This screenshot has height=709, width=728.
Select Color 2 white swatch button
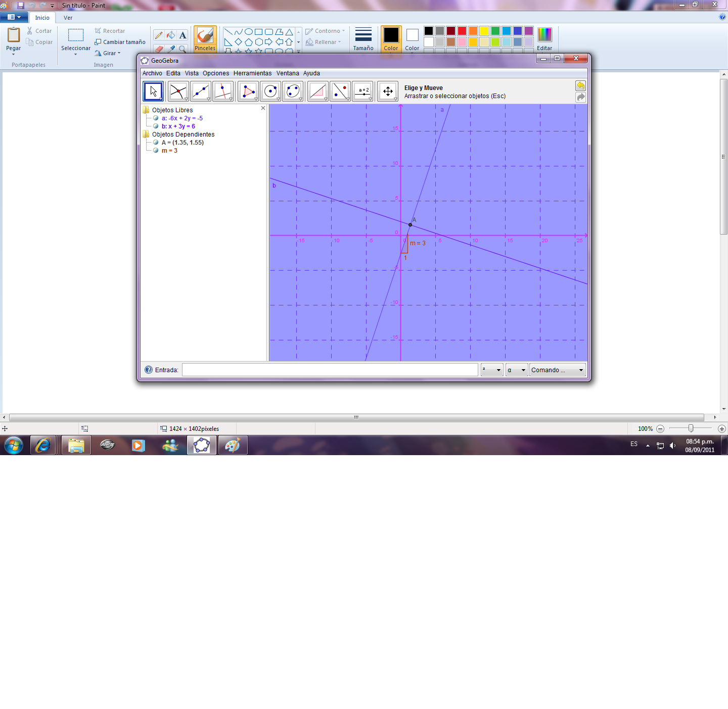pyautogui.click(x=412, y=39)
